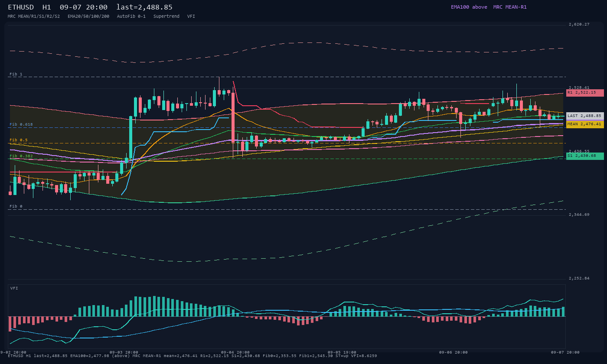Viewport: 607px width, 364px height.
Task: Click the 'Fib 0.5' level label
Action: click(x=19, y=140)
